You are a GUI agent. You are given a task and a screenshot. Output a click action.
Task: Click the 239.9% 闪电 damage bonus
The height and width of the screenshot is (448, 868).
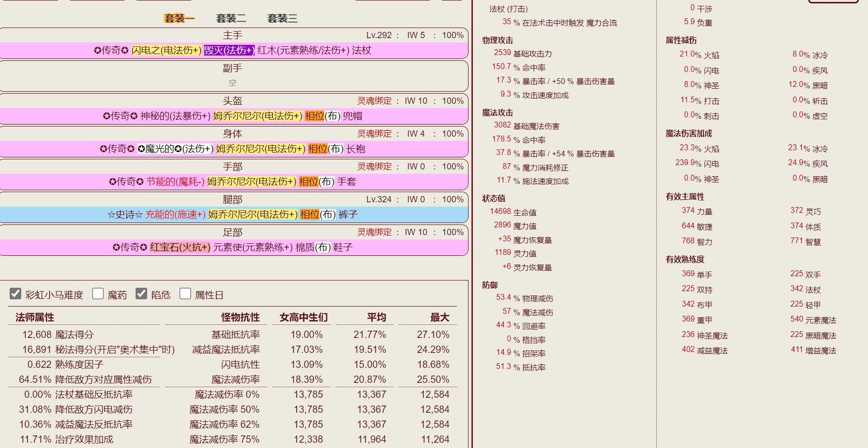[x=697, y=163]
